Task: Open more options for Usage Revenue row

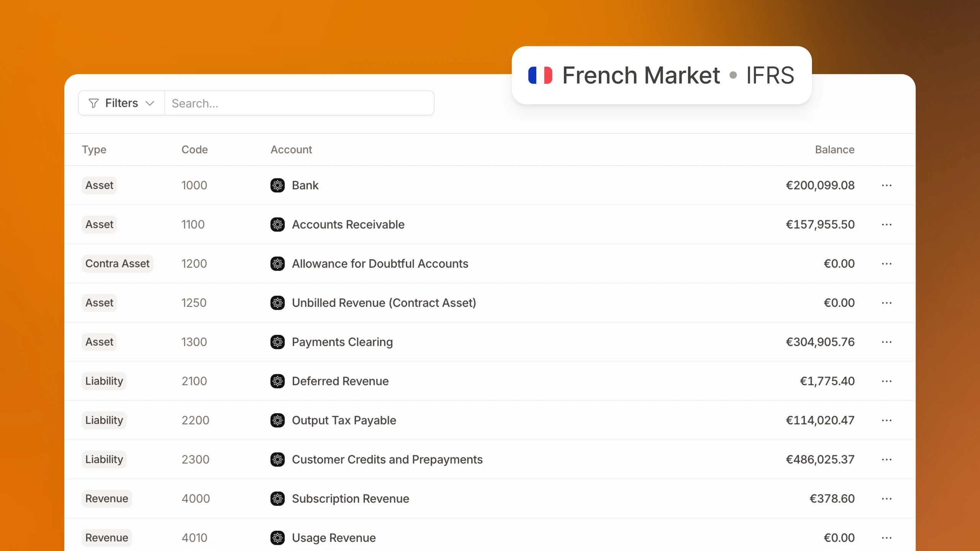Action: point(887,538)
